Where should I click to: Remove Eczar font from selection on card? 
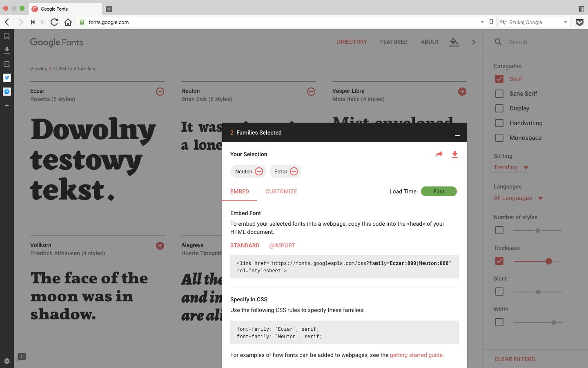160,92
